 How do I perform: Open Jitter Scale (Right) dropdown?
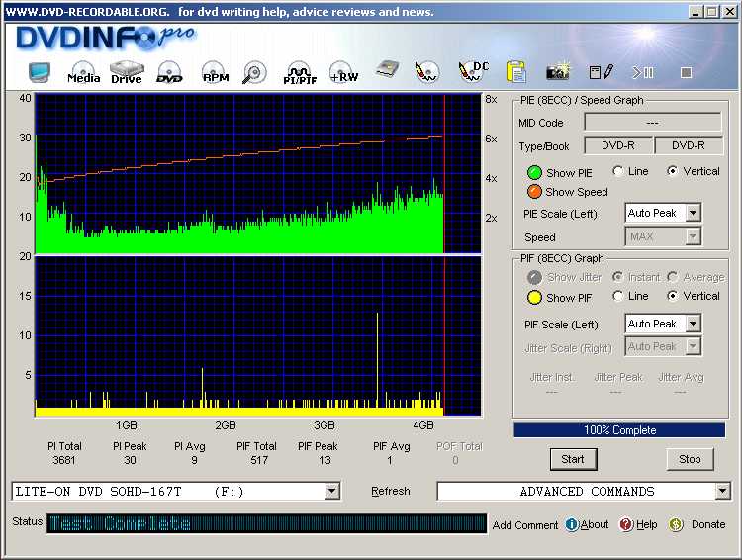pos(693,346)
